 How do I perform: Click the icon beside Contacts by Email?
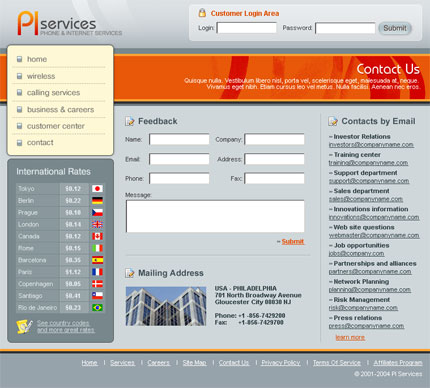point(333,121)
